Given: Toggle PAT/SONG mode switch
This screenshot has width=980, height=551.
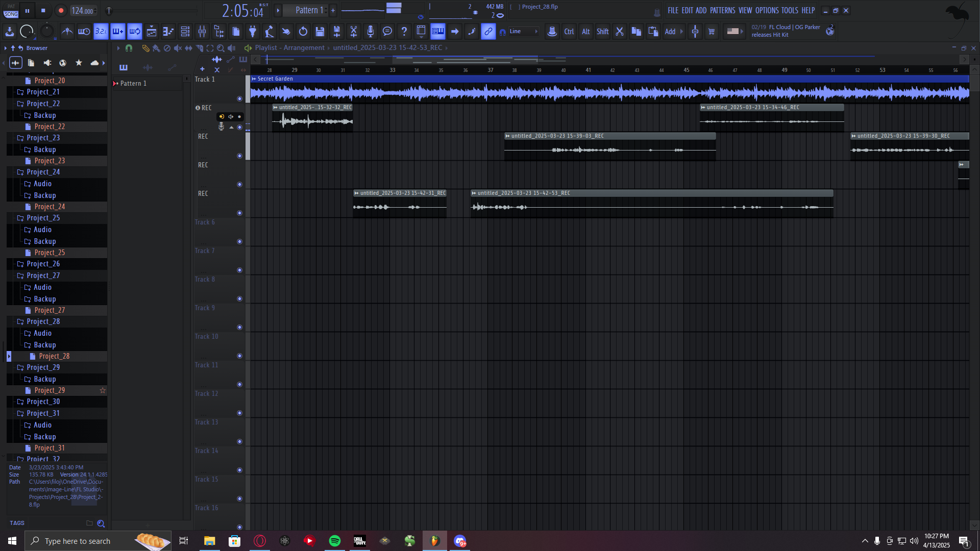Looking at the screenshot, I should click(11, 11).
